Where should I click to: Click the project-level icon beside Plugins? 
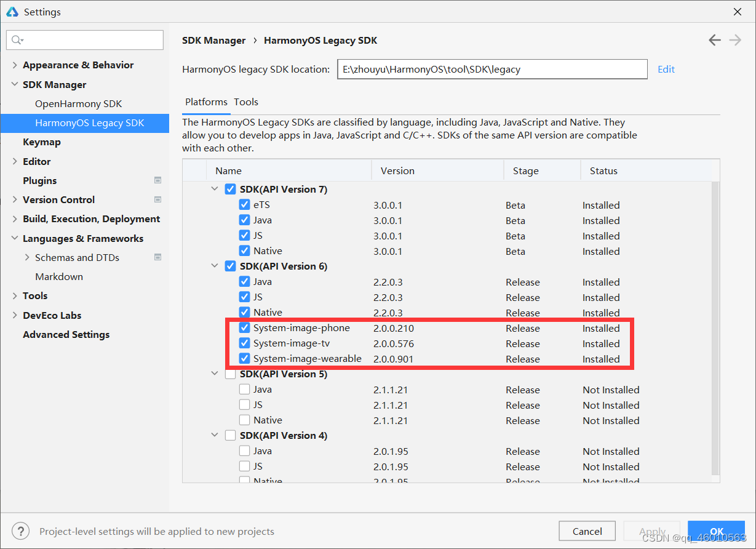coord(157,180)
